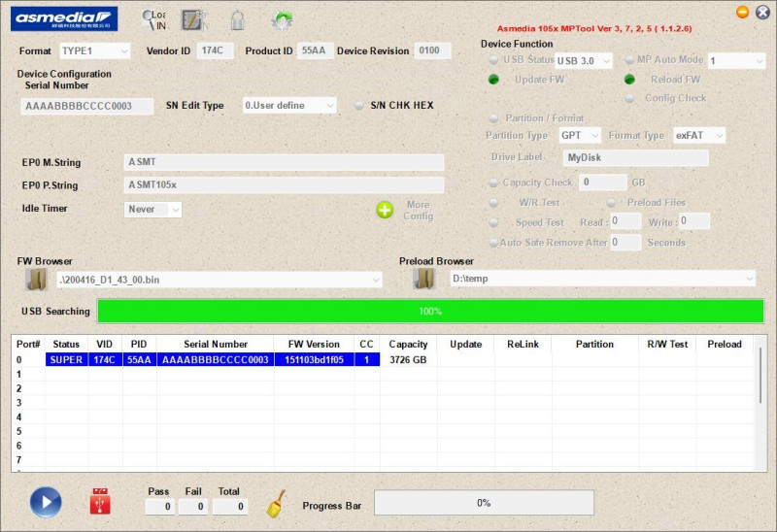Screen dimensions: 777x532
Task: Click the orange minimize button
Action: click(742, 12)
